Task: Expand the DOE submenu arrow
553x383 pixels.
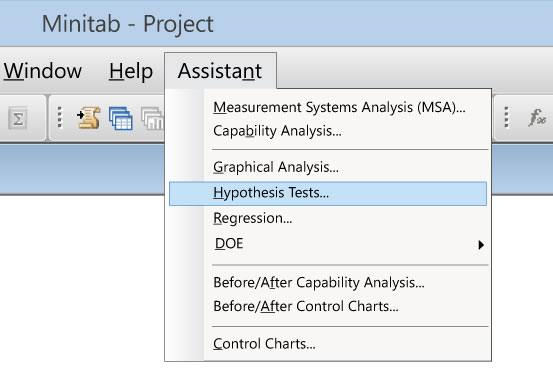Action: click(x=481, y=245)
